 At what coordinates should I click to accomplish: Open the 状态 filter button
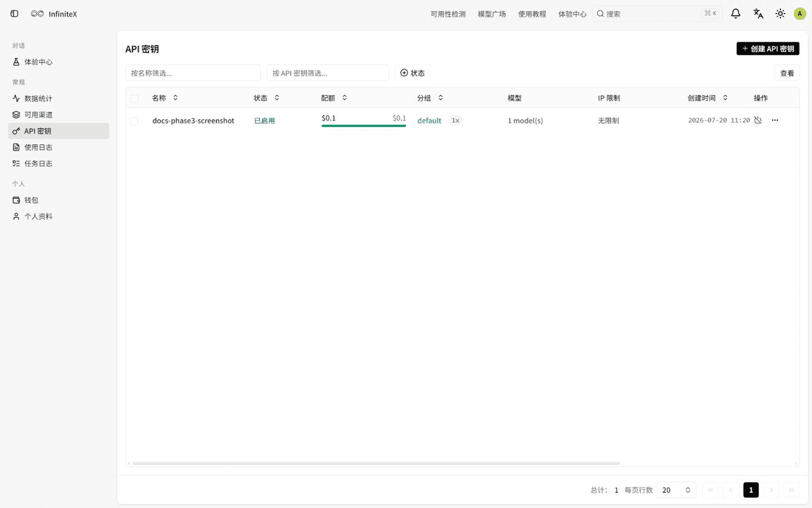[x=412, y=73]
